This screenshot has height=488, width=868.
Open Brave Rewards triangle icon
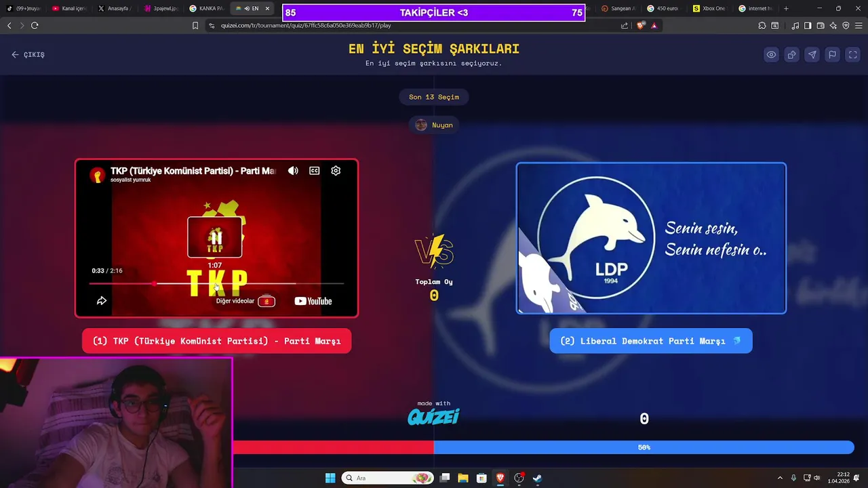pos(654,25)
